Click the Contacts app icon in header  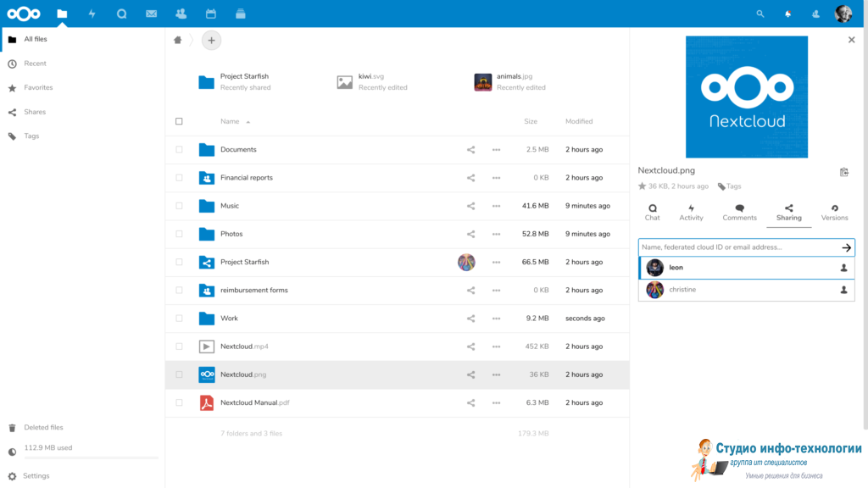point(181,14)
